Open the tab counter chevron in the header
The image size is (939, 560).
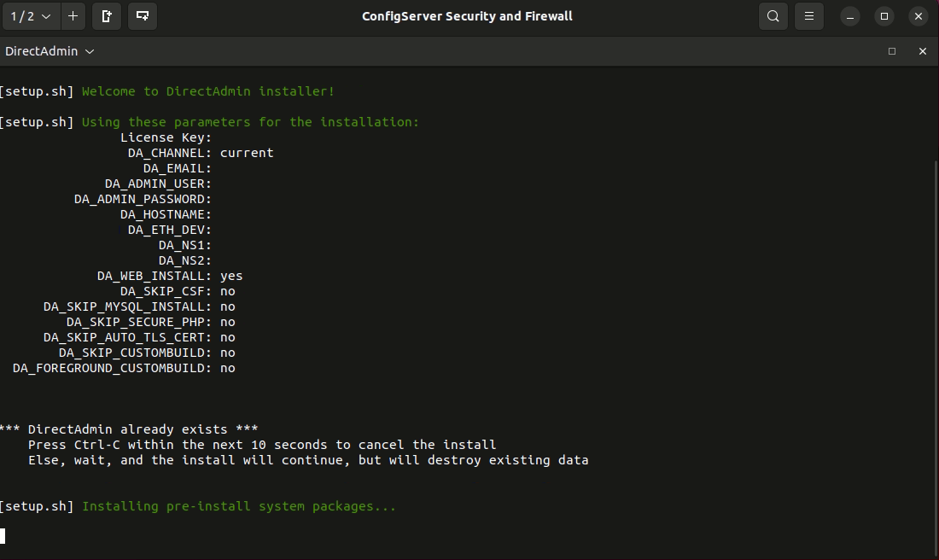click(x=47, y=16)
